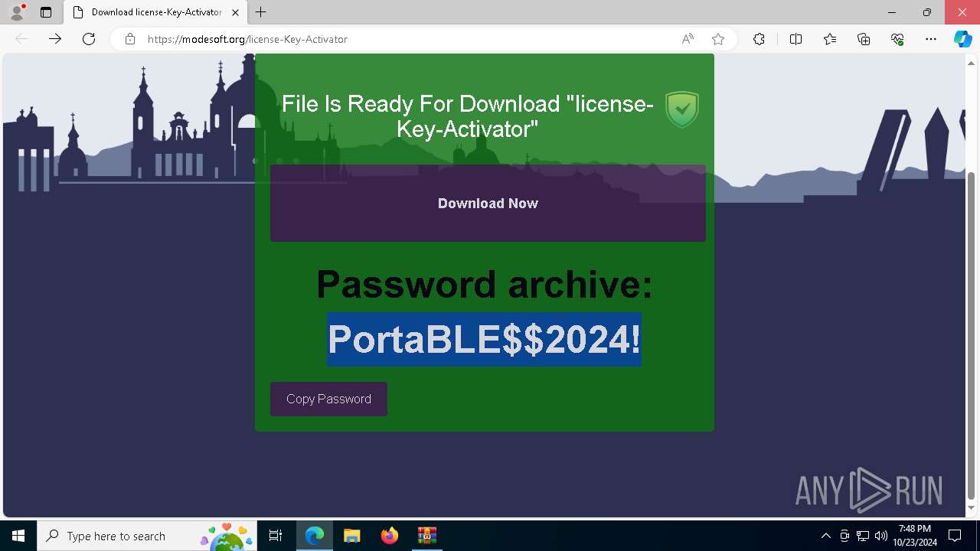
Task: Open the notification center icon
Action: point(955,536)
